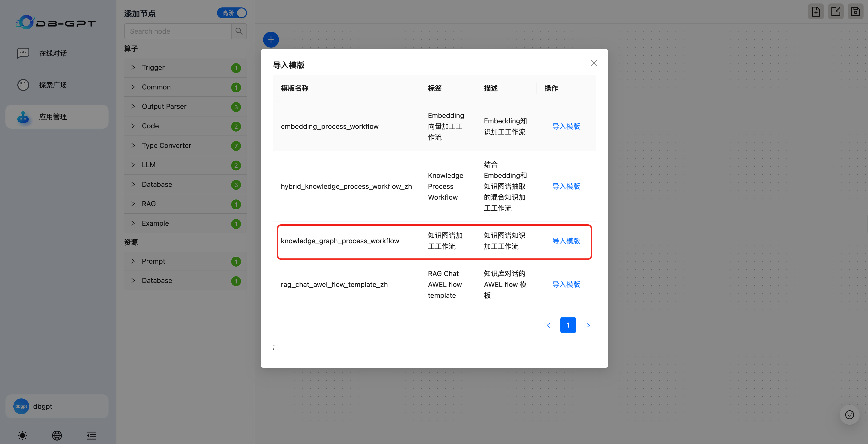The width and height of the screenshot is (868, 444).
Task: Click the Search node input field
Action: (x=178, y=31)
